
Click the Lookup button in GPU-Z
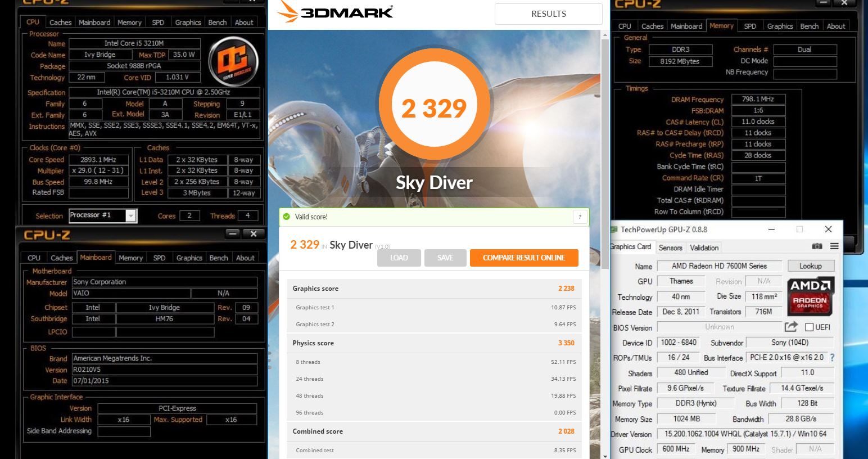[810, 266]
